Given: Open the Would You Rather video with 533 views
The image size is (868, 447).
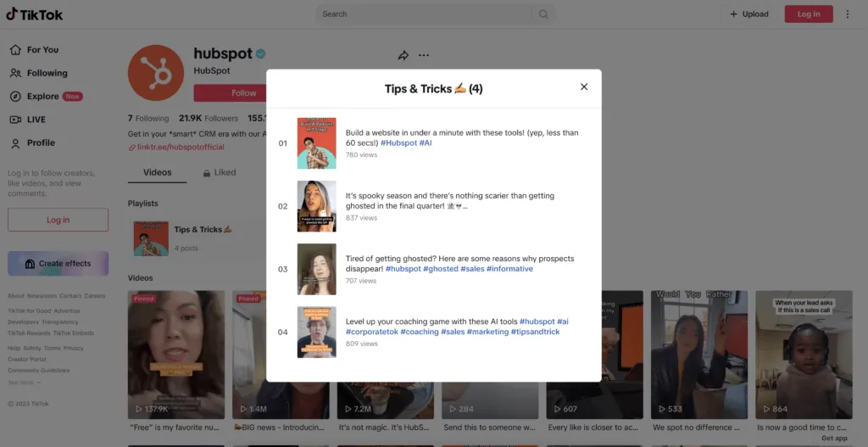Looking at the screenshot, I should pos(699,355).
